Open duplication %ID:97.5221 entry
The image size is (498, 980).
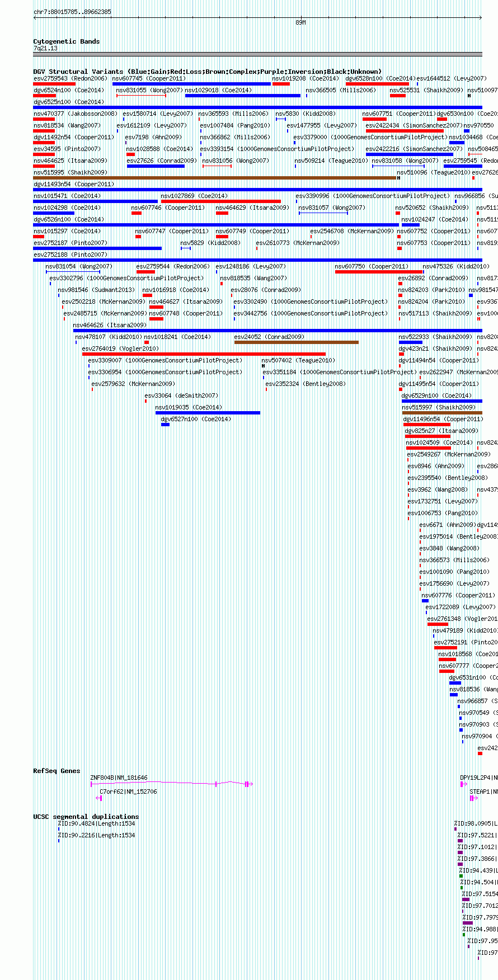477,836
